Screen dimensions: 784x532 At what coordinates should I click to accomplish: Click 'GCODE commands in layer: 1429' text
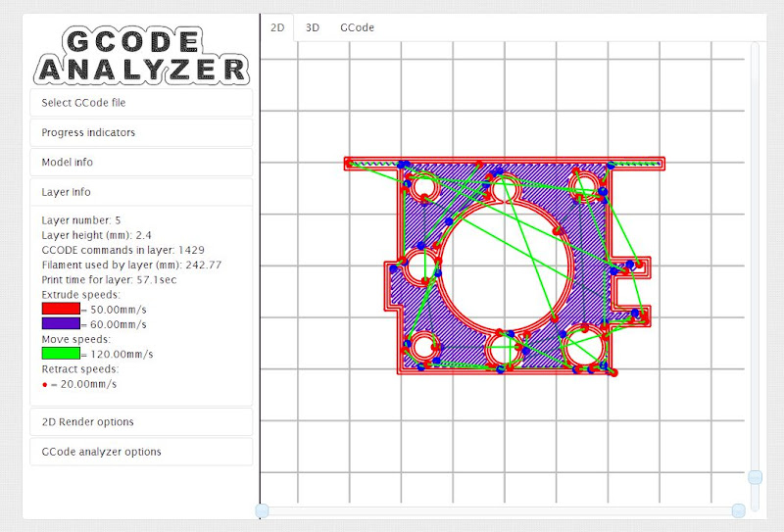point(123,250)
